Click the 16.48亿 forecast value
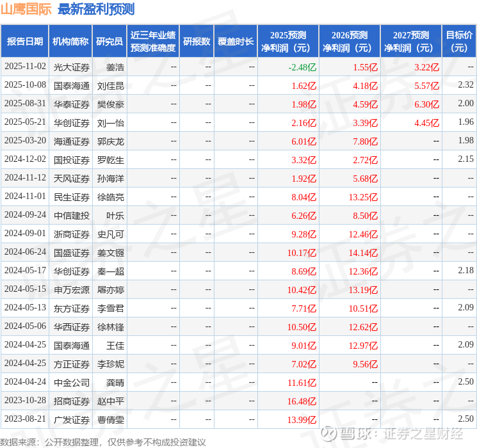The height and width of the screenshot is (448, 477). [x=302, y=401]
